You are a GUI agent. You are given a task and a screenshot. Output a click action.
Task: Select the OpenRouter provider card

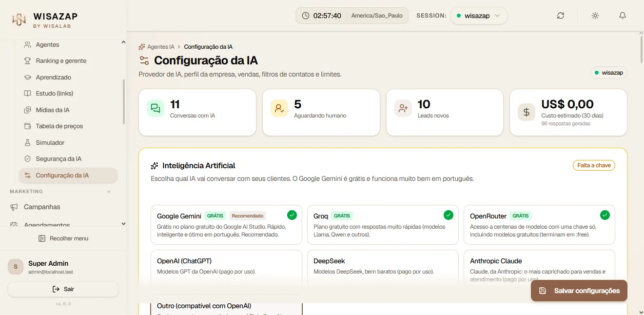click(x=539, y=225)
